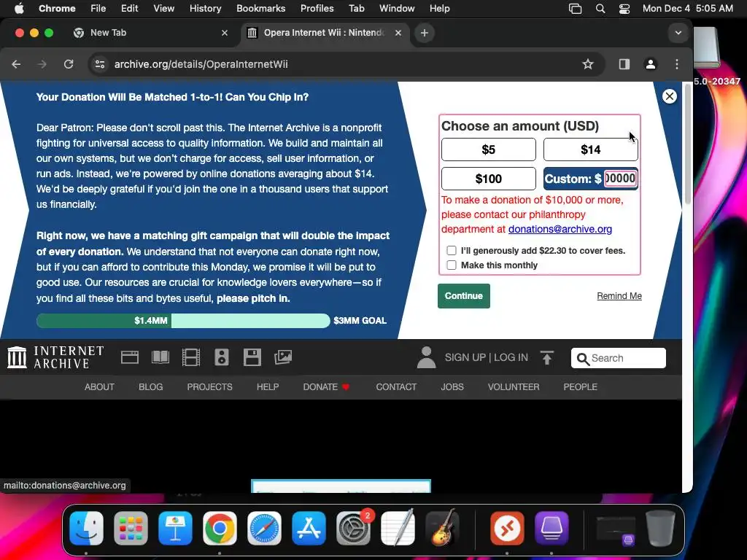Select the $5 donation amount
747x560 pixels.
[x=488, y=149]
